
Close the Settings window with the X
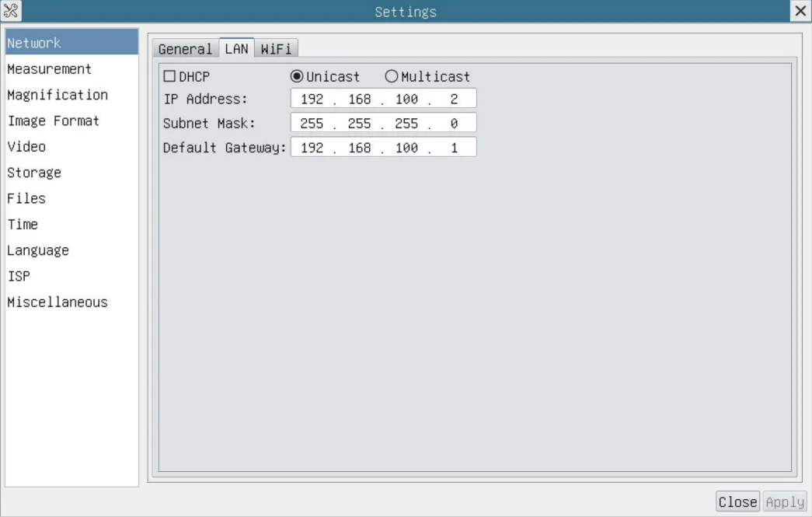(800, 11)
